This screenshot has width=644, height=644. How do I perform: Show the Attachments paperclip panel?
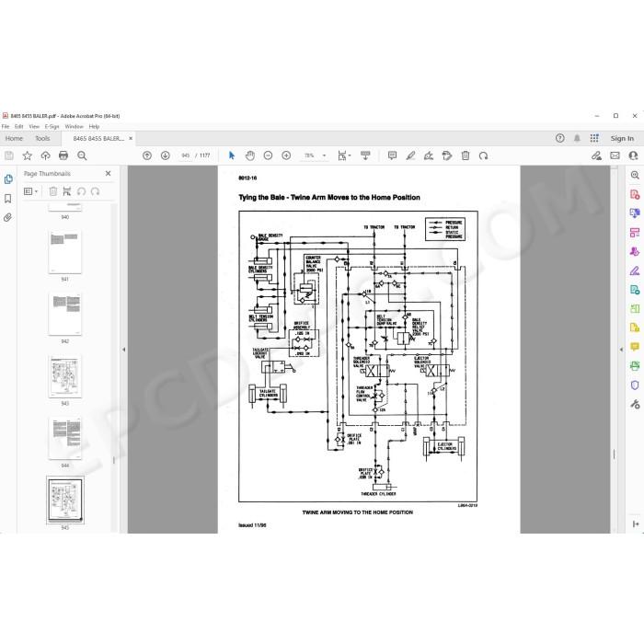[7, 218]
